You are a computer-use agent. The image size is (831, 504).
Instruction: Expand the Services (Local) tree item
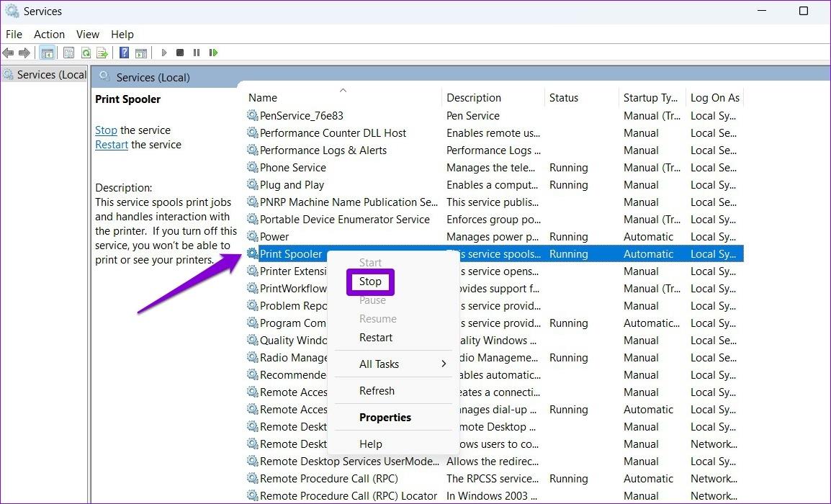point(44,74)
